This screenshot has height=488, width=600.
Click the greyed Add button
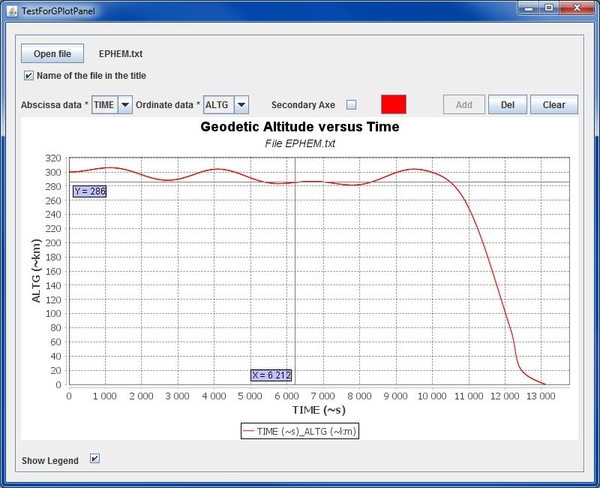tap(464, 104)
